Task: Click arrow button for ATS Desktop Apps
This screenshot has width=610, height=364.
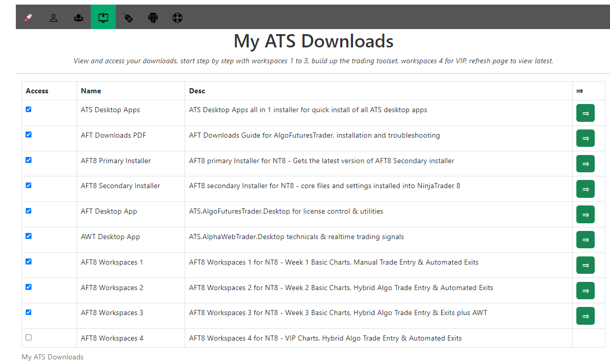Action: 585,113
